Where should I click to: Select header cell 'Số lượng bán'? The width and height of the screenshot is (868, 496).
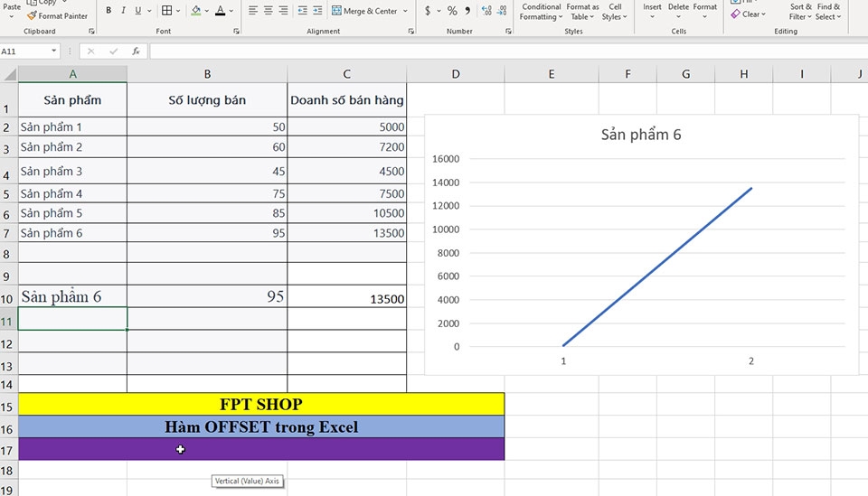pos(207,100)
